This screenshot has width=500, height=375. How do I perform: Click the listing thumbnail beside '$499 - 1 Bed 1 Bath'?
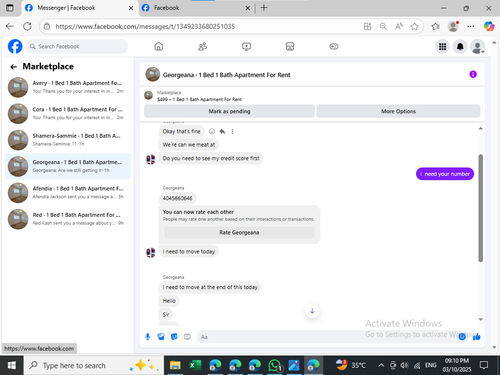point(148,96)
